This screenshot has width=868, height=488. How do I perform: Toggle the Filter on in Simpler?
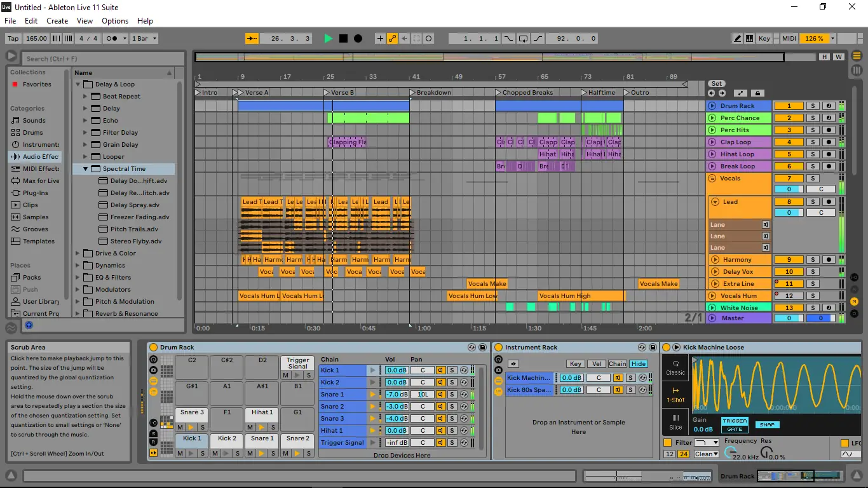tap(667, 443)
